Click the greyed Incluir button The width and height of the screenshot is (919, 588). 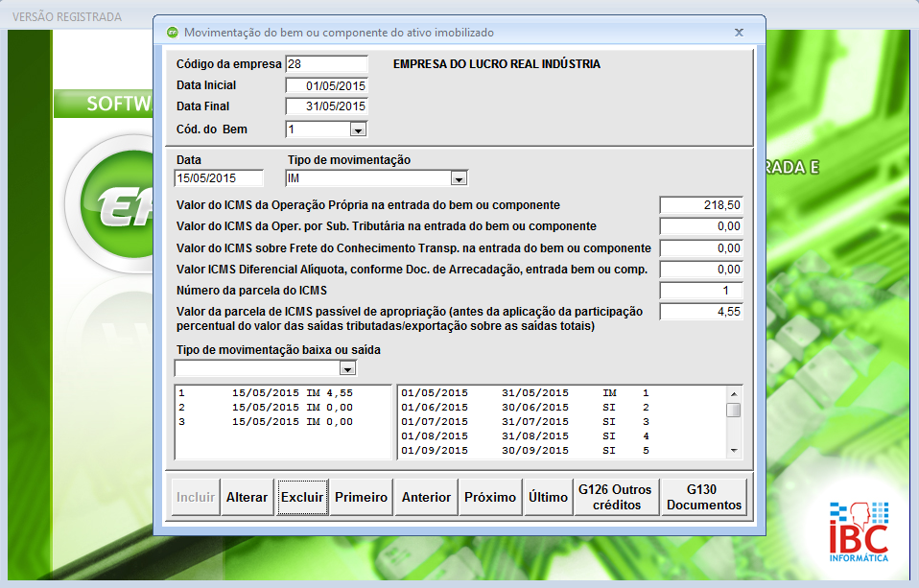pyautogui.click(x=196, y=497)
